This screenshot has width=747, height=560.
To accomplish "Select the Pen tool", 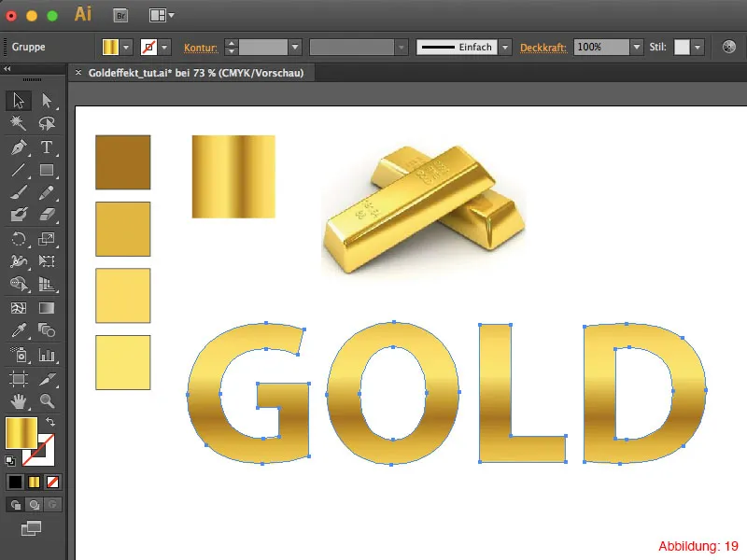I will (x=19, y=147).
